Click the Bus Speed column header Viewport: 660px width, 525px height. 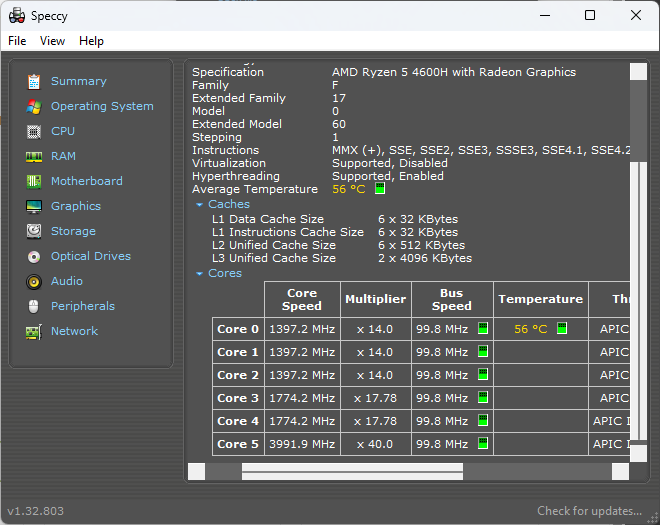point(452,299)
